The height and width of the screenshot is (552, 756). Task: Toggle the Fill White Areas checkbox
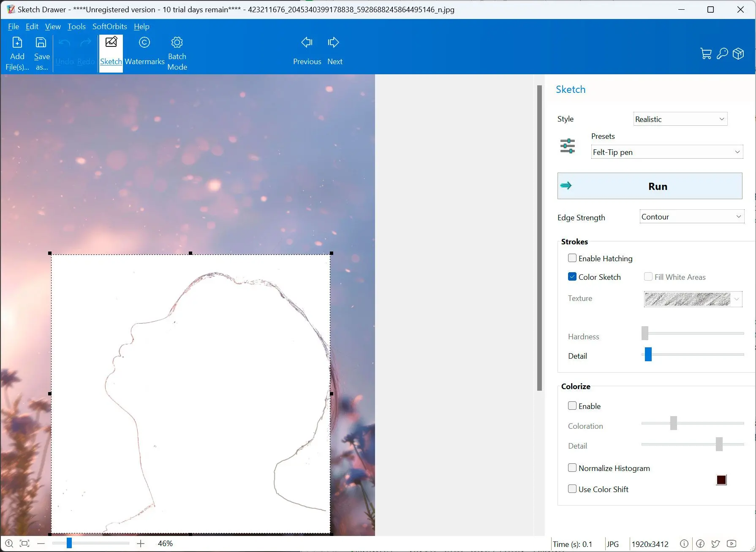[x=648, y=276]
